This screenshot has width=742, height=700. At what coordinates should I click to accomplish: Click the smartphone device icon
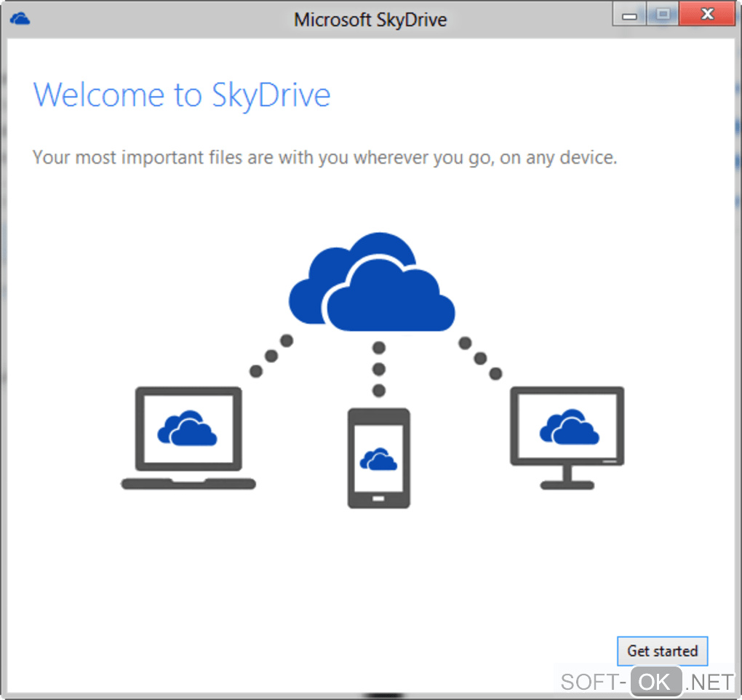[378, 458]
